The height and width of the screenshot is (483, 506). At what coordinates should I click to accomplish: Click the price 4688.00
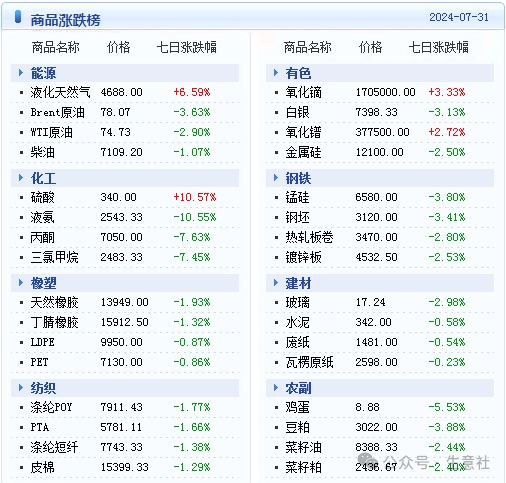tap(121, 92)
